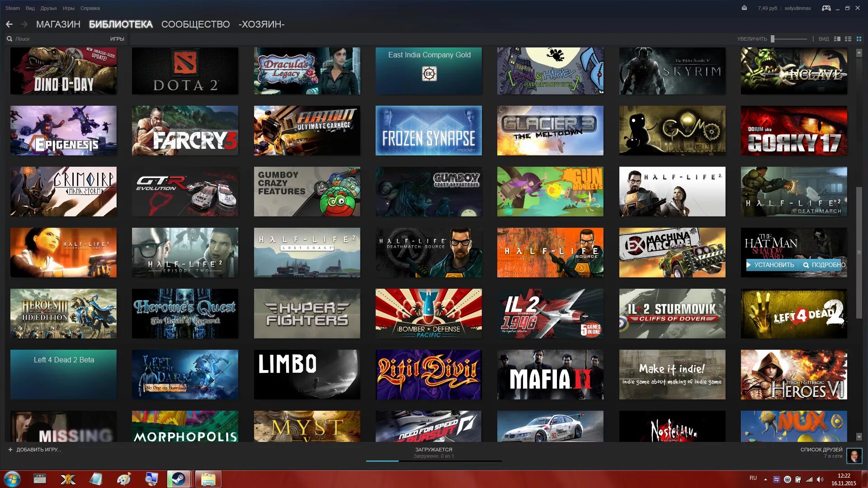Open Frozen Synapse game page

pyautogui.click(x=429, y=131)
